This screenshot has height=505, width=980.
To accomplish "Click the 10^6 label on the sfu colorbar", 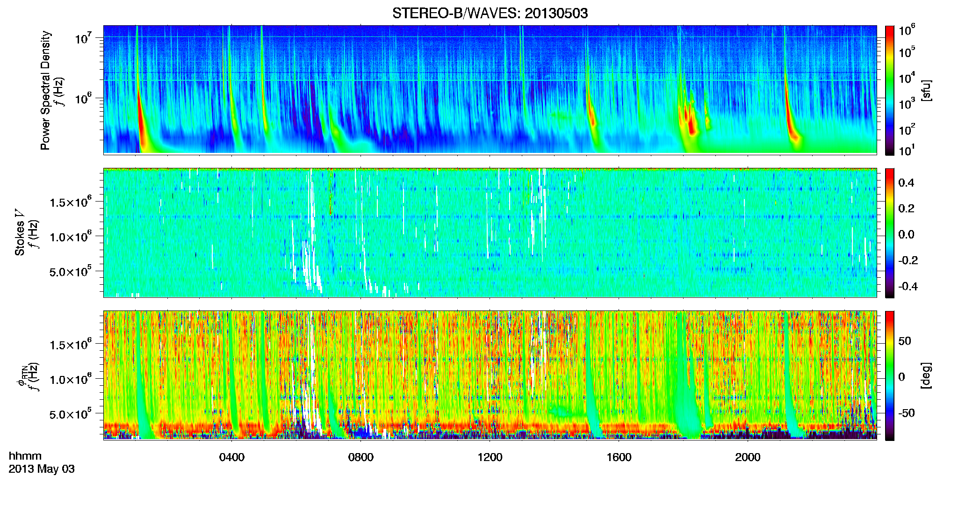I will 907,30.
